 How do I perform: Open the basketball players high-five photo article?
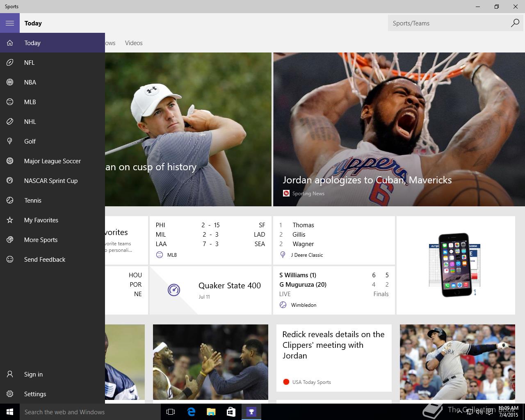(x=210, y=362)
